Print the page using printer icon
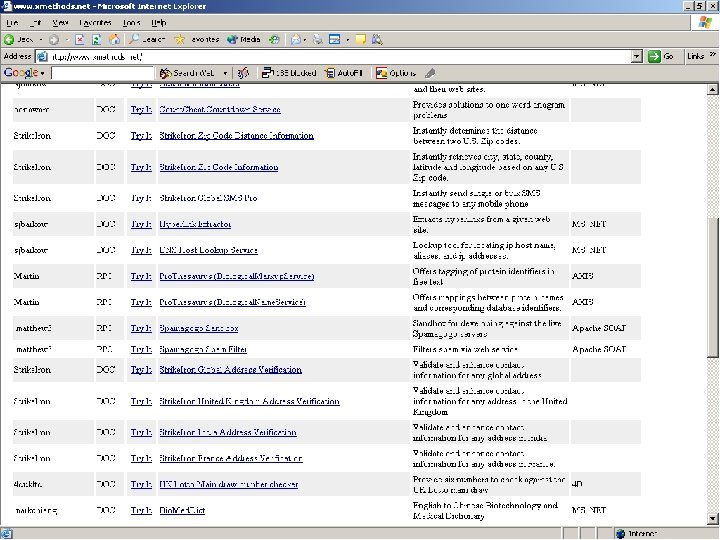Screen dimensions: 720x540 coord(318,39)
